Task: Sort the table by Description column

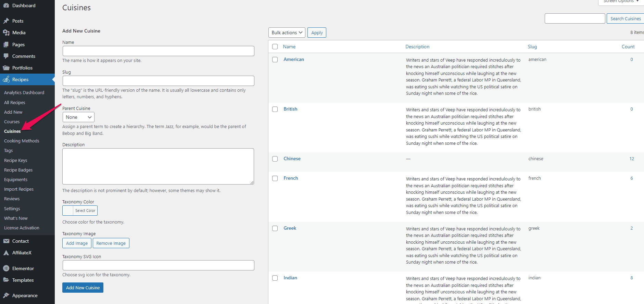Action: [x=417, y=47]
